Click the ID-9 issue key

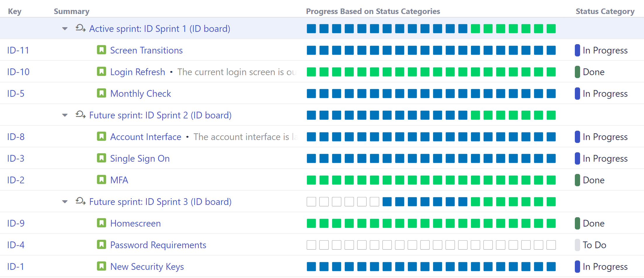15,223
